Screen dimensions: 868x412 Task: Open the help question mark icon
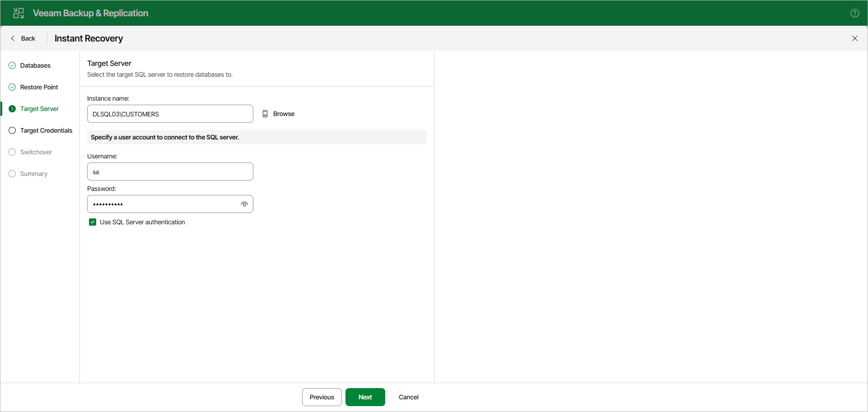pyautogui.click(x=854, y=13)
